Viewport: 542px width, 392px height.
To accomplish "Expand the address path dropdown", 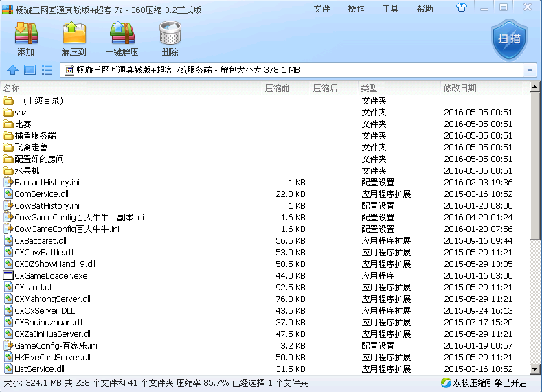I will [529, 70].
